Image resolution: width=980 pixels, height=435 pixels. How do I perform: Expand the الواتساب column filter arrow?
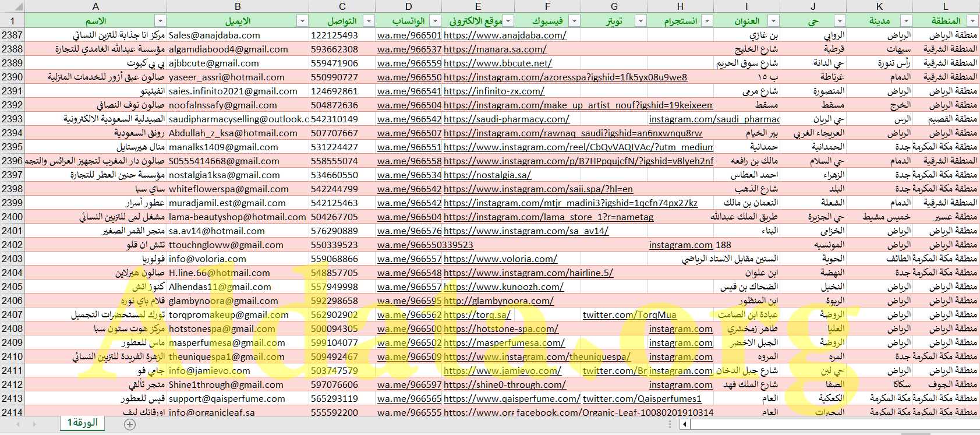(435, 21)
